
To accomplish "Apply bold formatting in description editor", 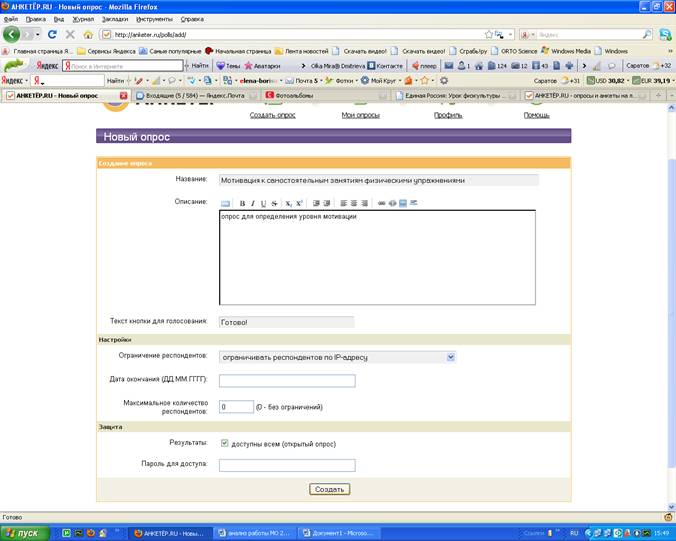I will click(x=242, y=203).
